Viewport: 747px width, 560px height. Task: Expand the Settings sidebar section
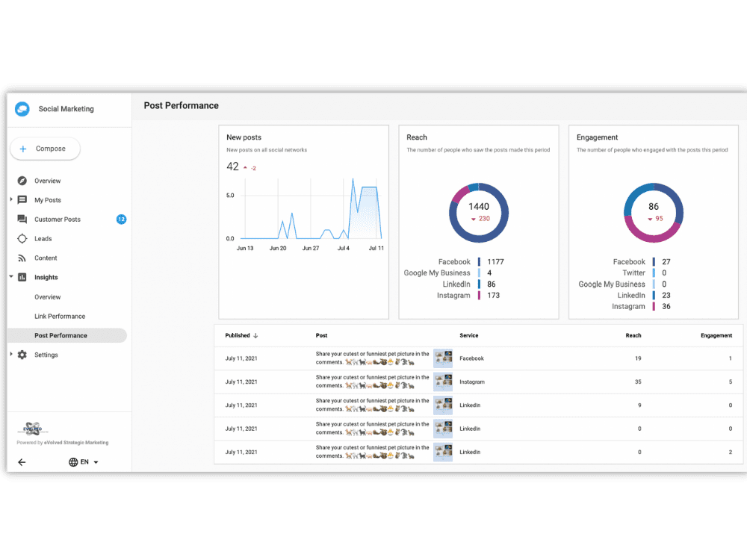click(10, 355)
